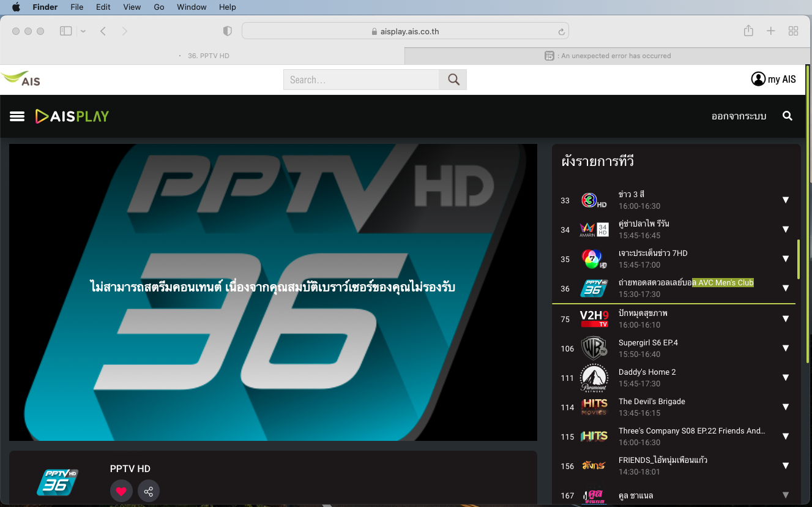Open the AIS Play hamburger menu
Screen dimensions: 812x507
pyautogui.click(x=17, y=116)
